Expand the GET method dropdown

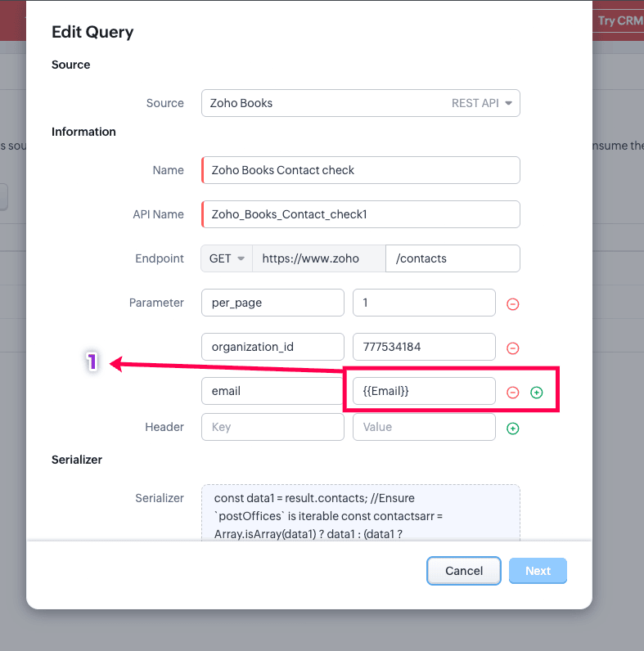coord(227,258)
